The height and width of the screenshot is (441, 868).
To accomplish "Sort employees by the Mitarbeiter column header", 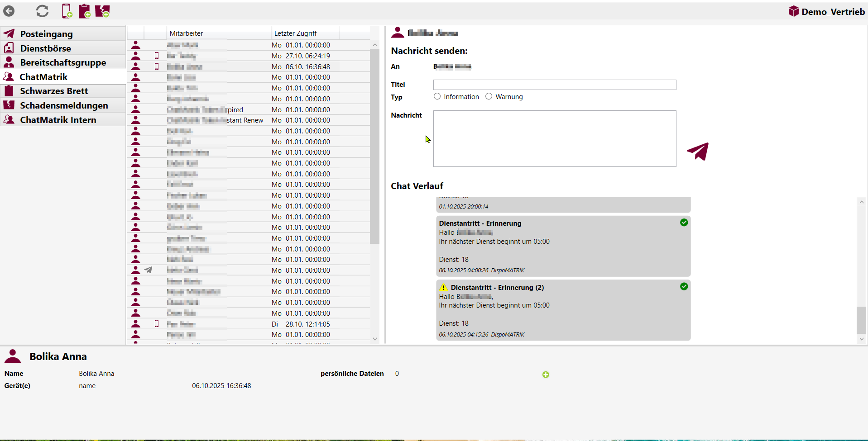I will (186, 33).
